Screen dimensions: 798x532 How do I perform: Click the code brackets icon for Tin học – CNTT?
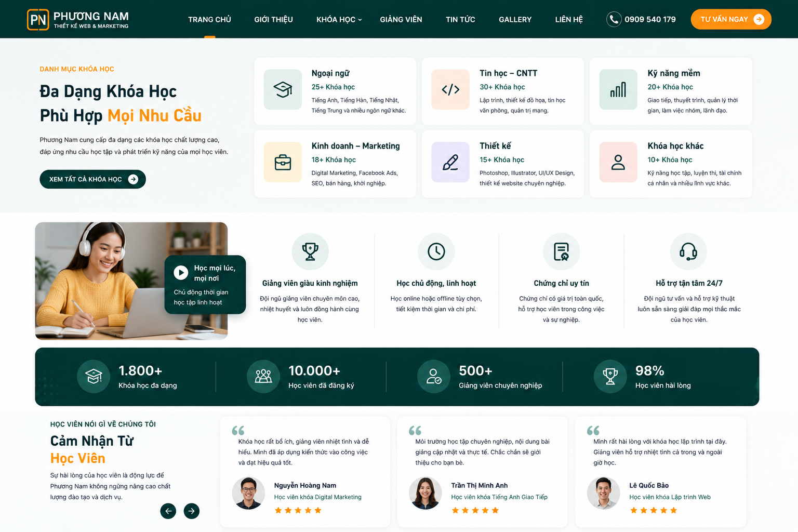(450, 89)
